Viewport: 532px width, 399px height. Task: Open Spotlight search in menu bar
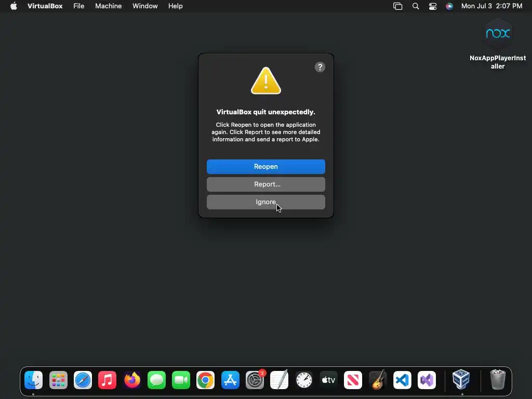coord(415,6)
